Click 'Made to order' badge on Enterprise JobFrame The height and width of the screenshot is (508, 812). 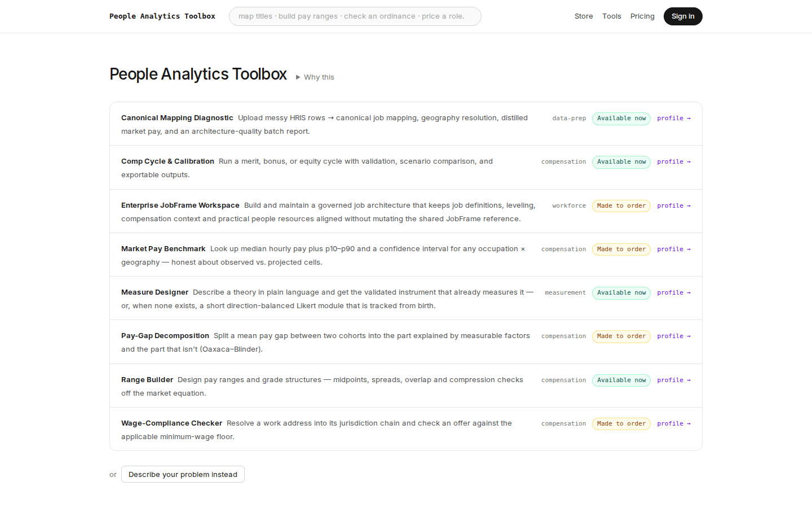pos(621,206)
